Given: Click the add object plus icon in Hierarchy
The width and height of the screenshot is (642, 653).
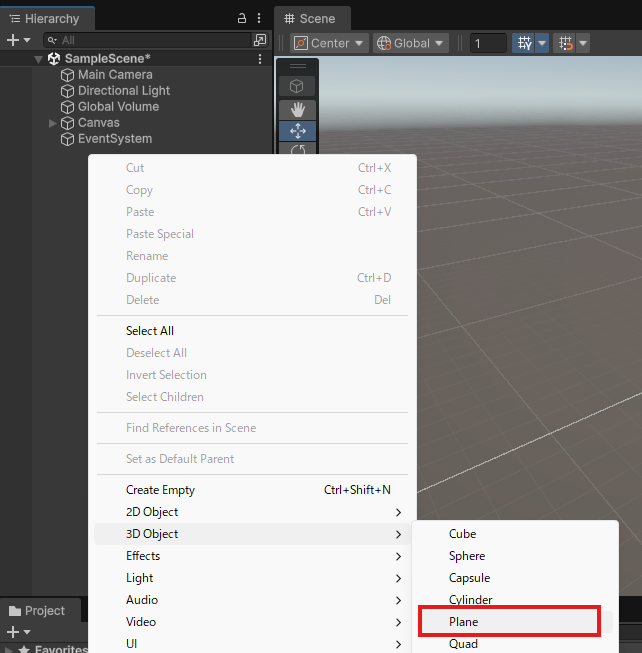Looking at the screenshot, I should (x=13, y=40).
